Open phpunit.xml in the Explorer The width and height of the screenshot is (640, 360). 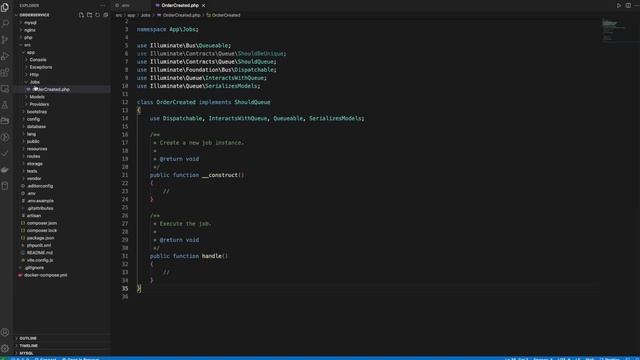[x=39, y=245]
